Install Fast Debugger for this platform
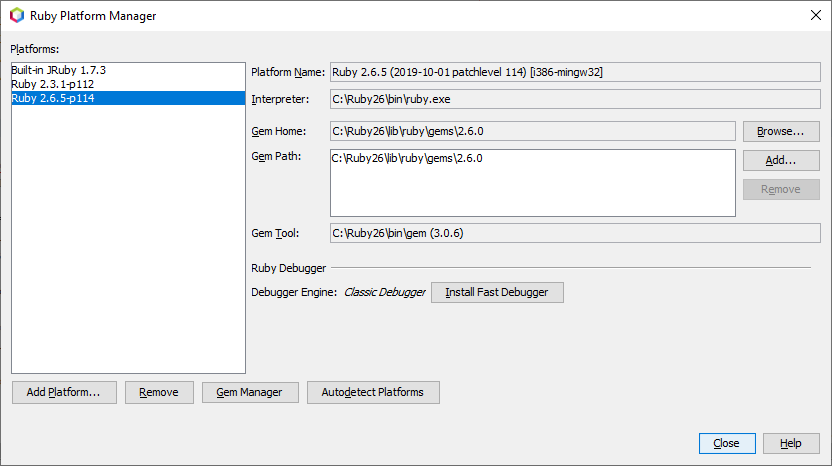Image resolution: width=832 pixels, height=466 pixels. (x=497, y=292)
